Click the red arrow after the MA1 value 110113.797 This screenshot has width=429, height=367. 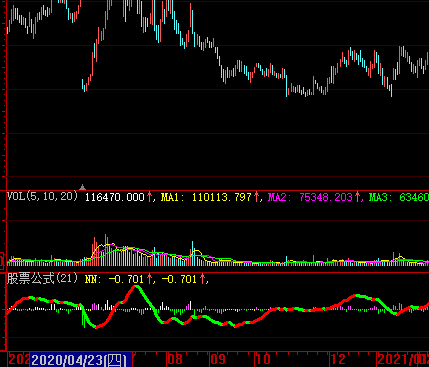(257, 197)
